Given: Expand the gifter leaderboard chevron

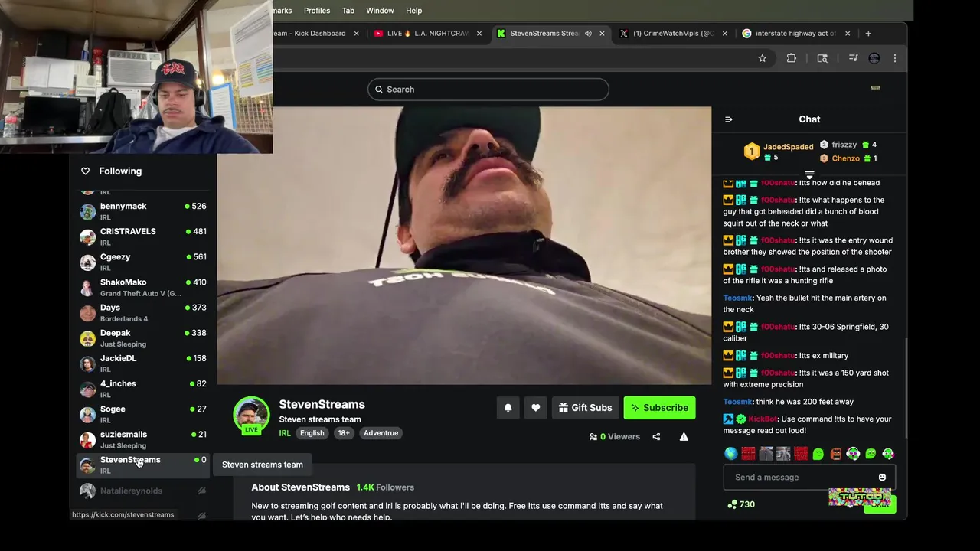Looking at the screenshot, I should tap(809, 175).
